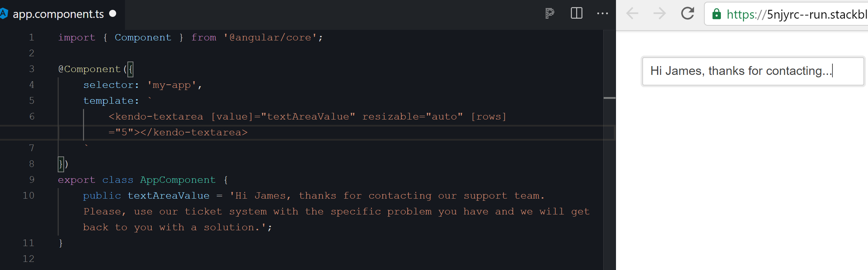Place cursor on textAreaValue property declaration
This screenshot has width=868, height=270.
[168, 195]
